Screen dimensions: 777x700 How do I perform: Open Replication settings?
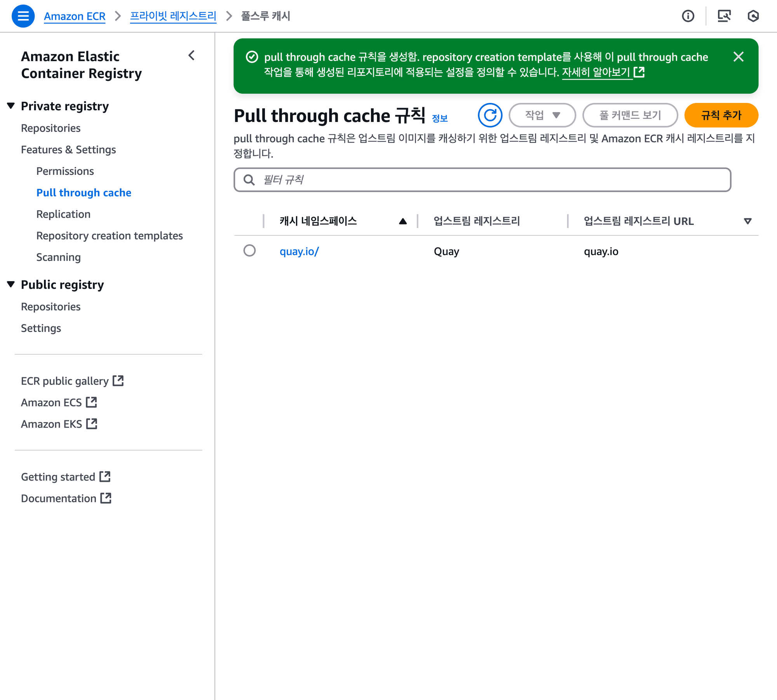tap(63, 214)
